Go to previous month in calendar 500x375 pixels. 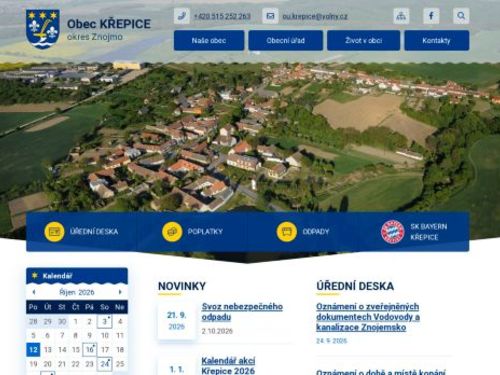pos(34,292)
